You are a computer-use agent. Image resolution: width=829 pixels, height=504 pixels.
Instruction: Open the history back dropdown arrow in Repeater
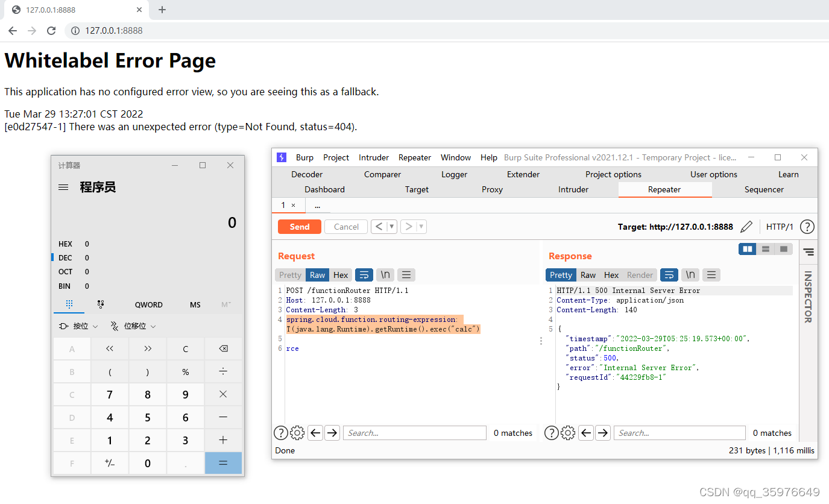(x=392, y=227)
